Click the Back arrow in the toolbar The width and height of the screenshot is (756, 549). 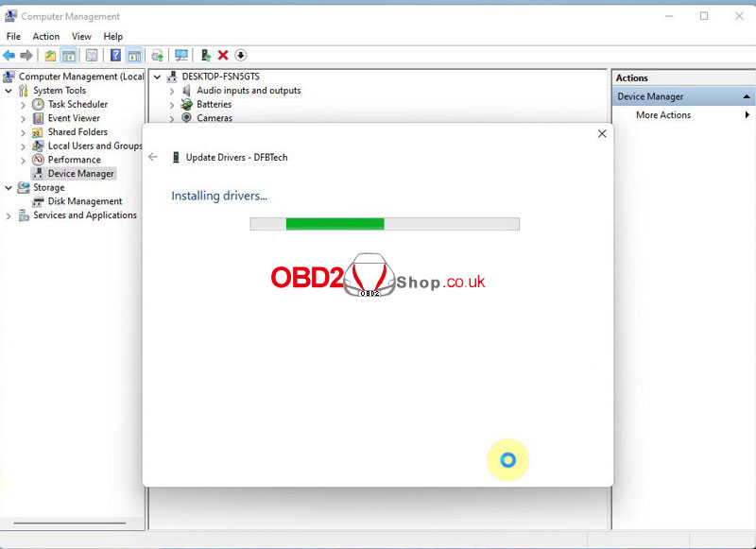click(9, 56)
